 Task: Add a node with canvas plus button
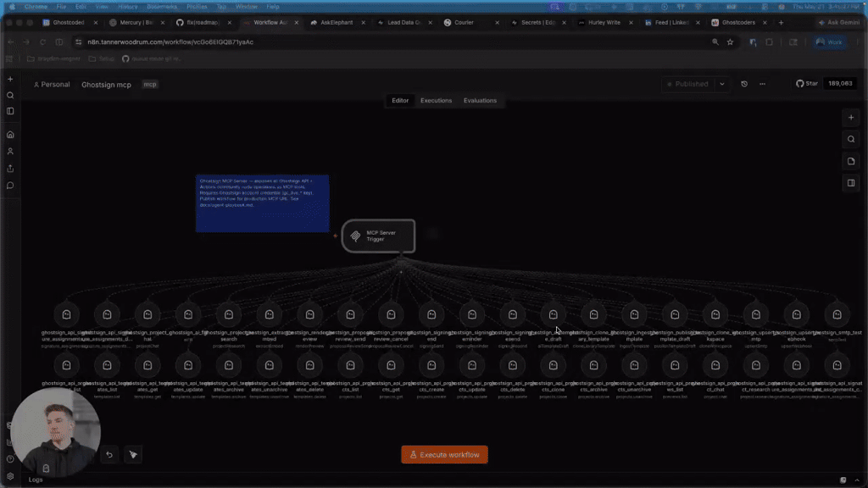pyautogui.click(x=851, y=117)
